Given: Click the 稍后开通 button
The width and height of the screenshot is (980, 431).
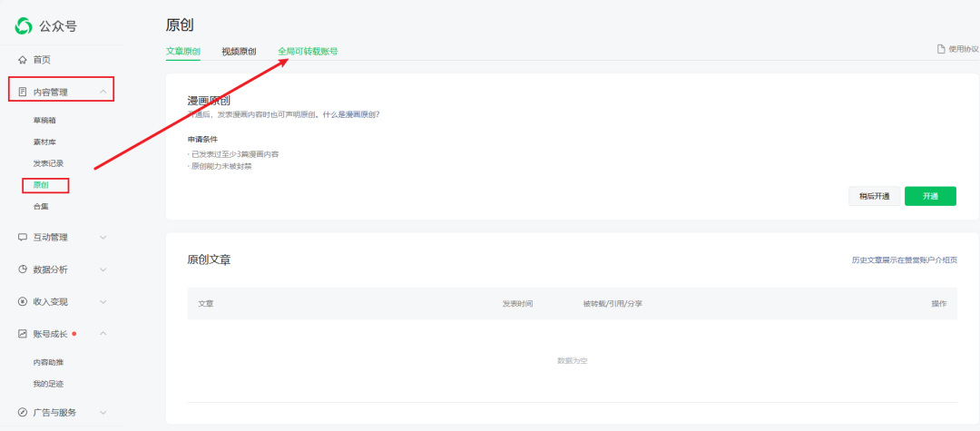Looking at the screenshot, I should click(874, 195).
